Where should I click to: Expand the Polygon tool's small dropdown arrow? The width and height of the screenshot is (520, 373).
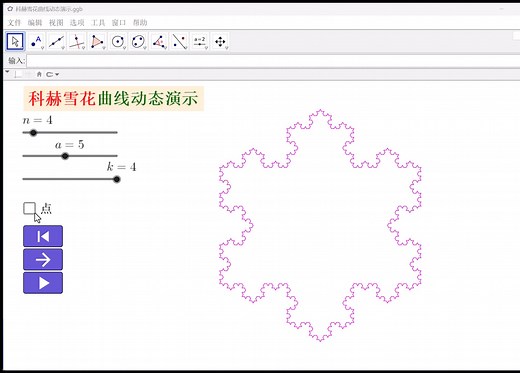point(104,48)
